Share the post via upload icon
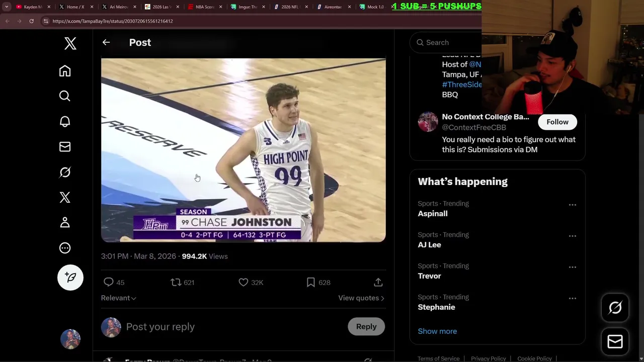Screen dimensions: 644x362 (378, 283)
